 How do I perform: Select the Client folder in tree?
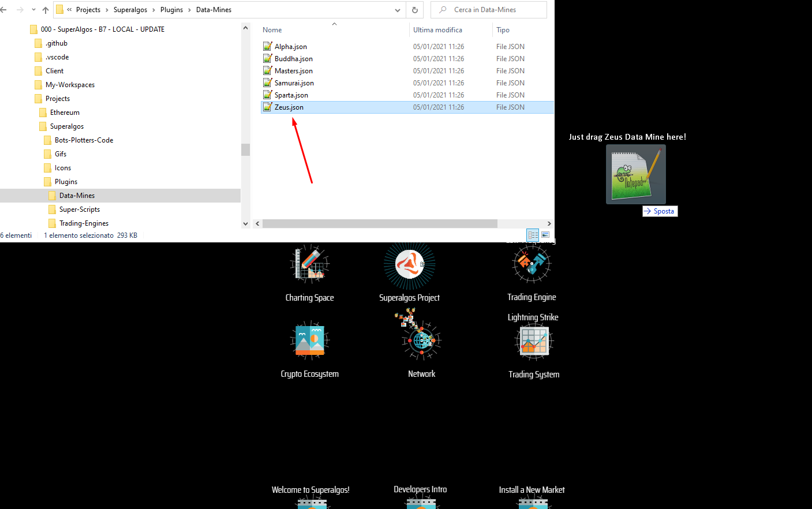pos(55,71)
